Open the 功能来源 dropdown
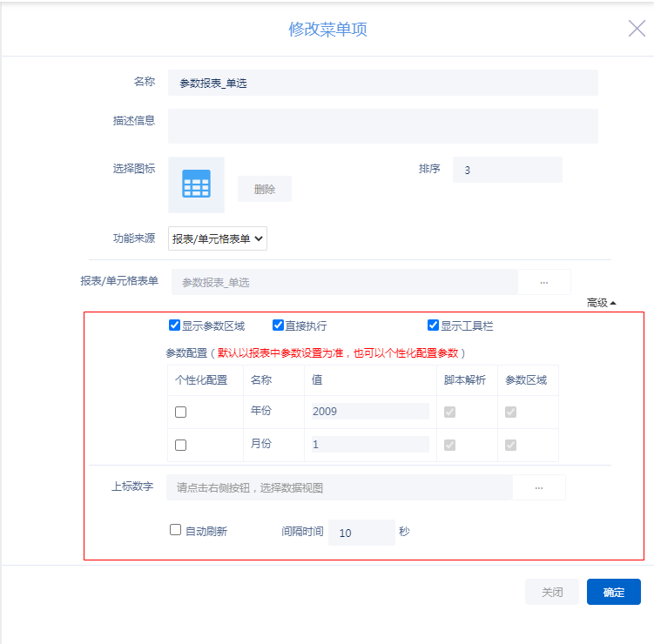654x644 pixels. (218, 238)
